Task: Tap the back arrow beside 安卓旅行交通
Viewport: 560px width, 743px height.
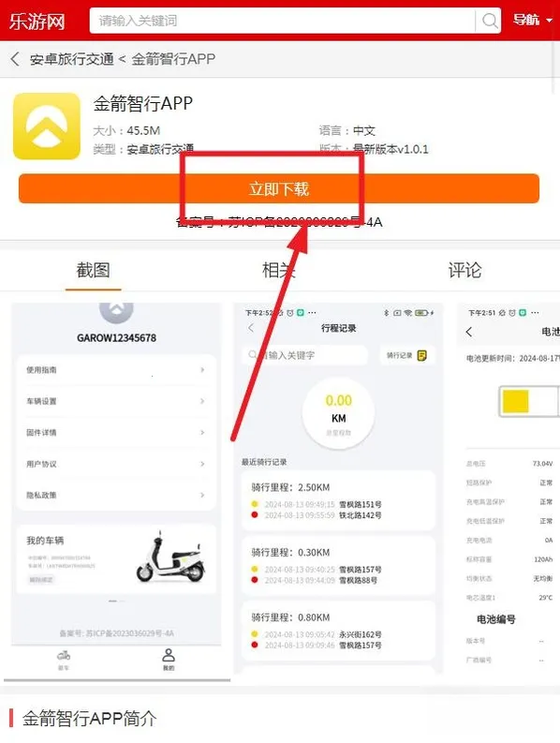Action: pos(15,59)
